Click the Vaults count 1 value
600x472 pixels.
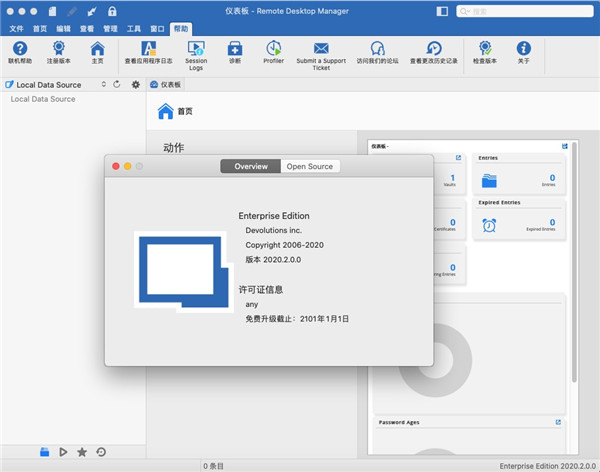coord(453,178)
